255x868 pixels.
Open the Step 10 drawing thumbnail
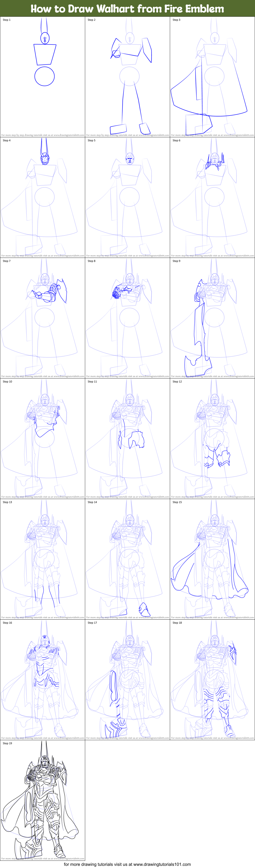click(x=42, y=439)
